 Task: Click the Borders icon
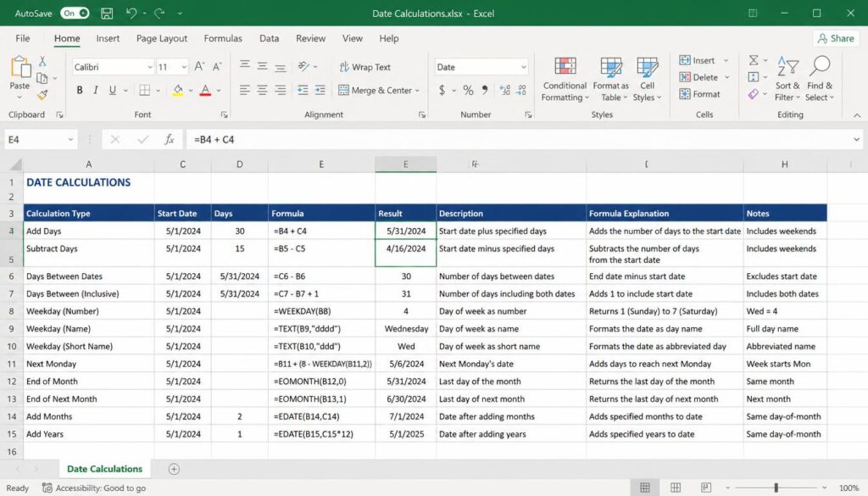pos(144,90)
